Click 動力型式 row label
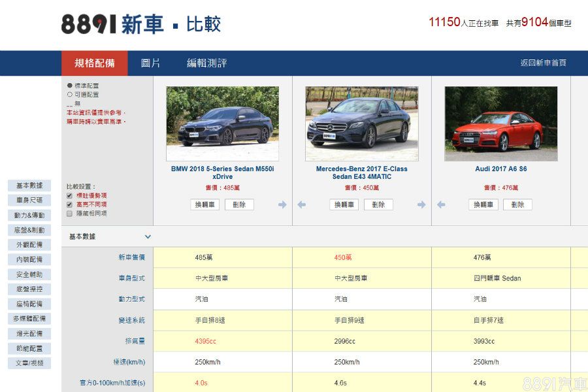This screenshot has height=392, width=588. pyautogui.click(x=131, y=299)
